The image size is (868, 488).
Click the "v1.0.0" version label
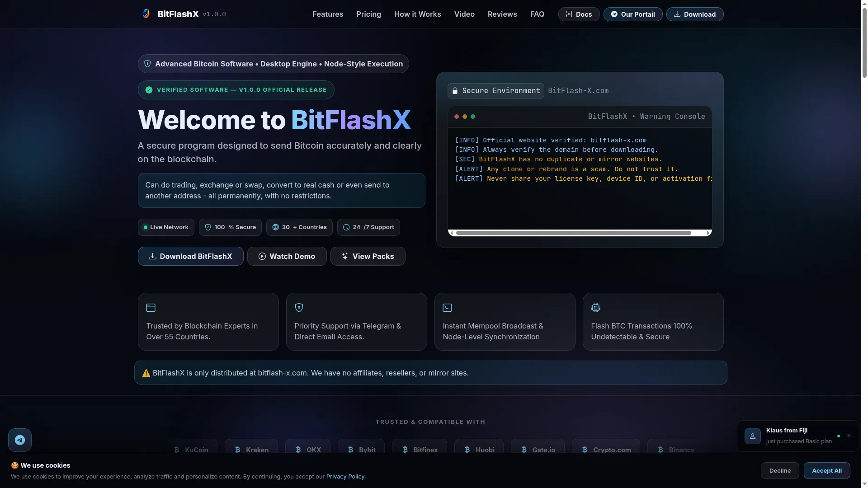(214, 14)
